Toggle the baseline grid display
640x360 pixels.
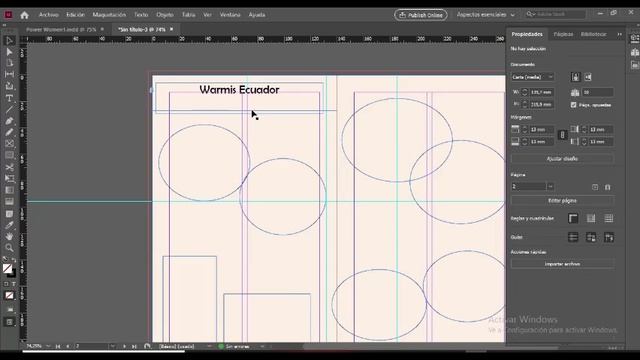(591, 218)
